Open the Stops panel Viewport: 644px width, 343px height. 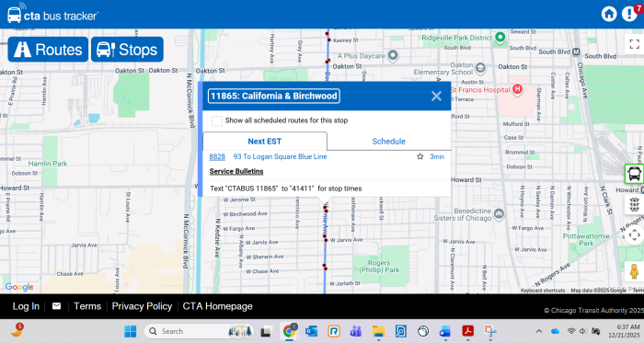click(x=127, y=50)
